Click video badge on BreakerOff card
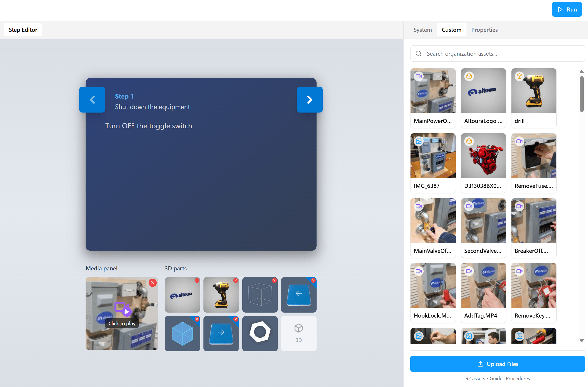Screen dimensions: 588x387 point(519,206)
